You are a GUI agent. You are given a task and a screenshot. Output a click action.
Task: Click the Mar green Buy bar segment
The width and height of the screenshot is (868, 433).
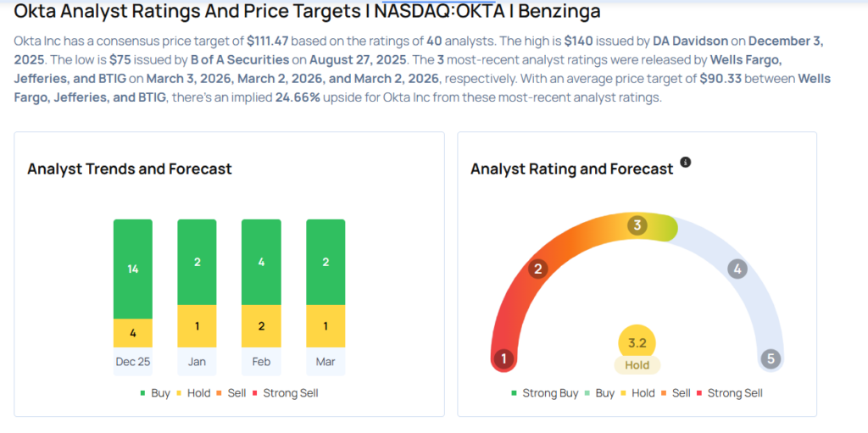tap(325, 262)
